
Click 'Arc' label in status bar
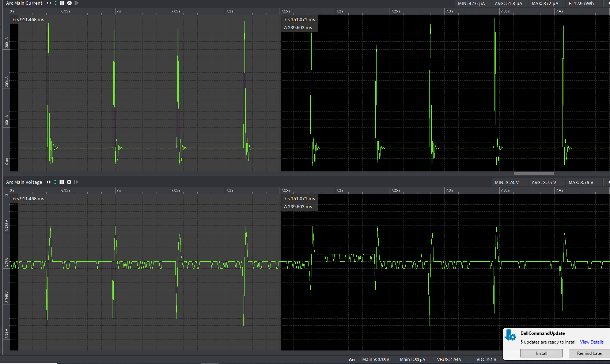352,360
